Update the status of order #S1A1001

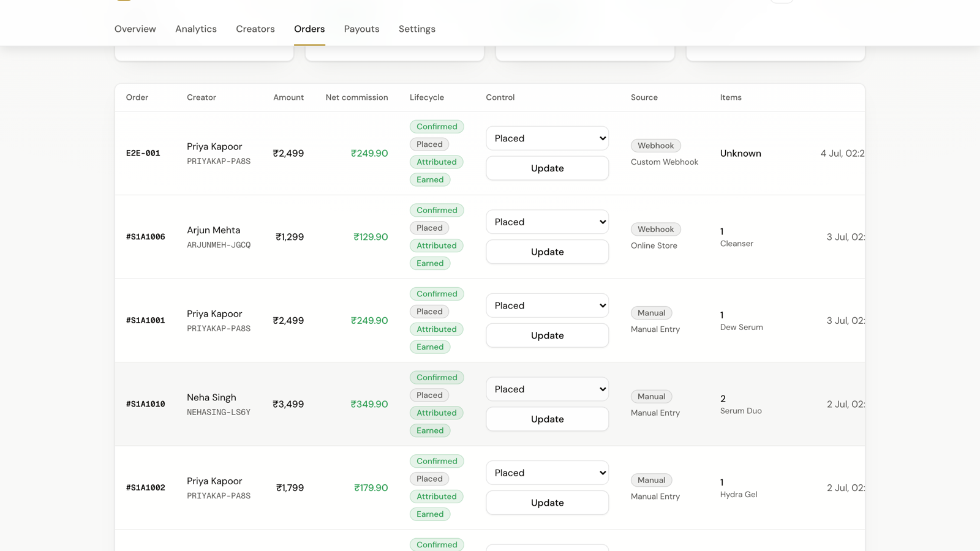(548, 335)
